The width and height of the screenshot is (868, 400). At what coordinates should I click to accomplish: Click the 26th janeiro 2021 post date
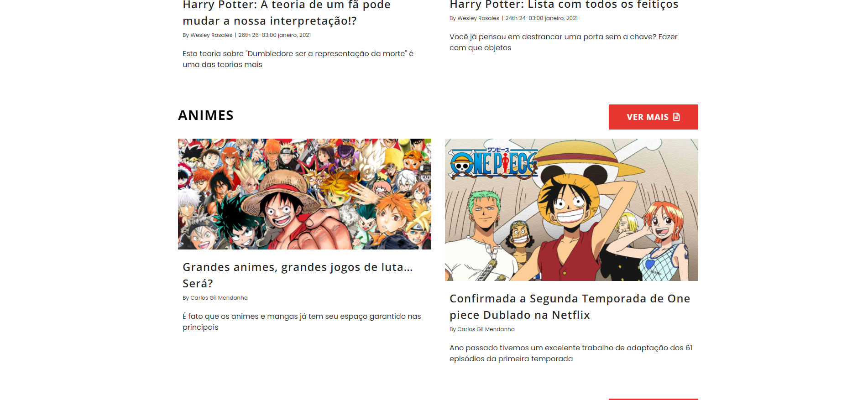point(274,35)
